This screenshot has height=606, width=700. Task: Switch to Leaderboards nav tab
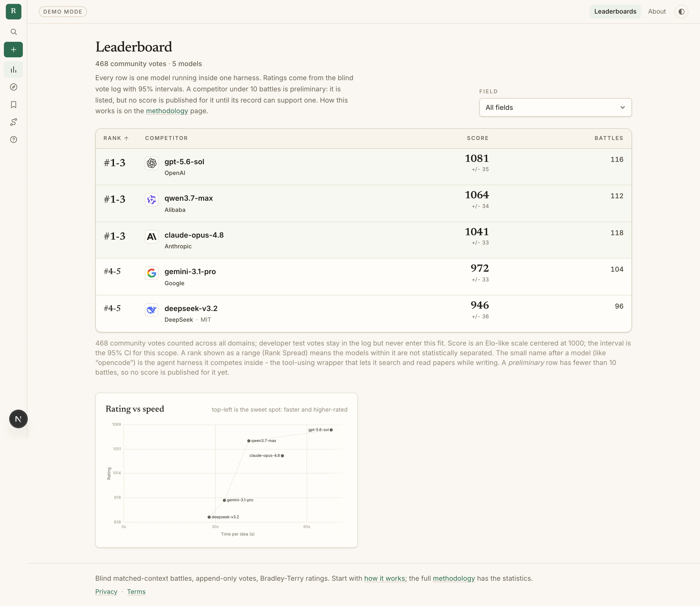(x=615, y=11)
